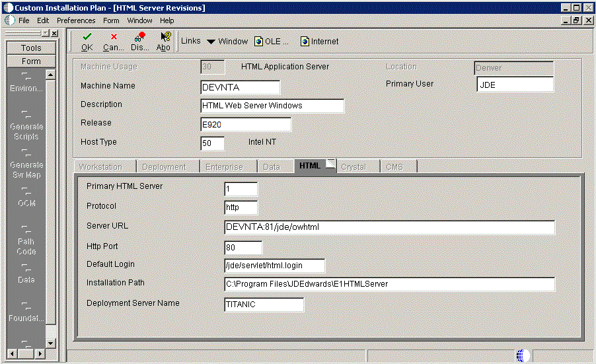Open the Edit menu
Viewport: 596px width, 364px height.
pyautogui.click(x=43, y=20)
